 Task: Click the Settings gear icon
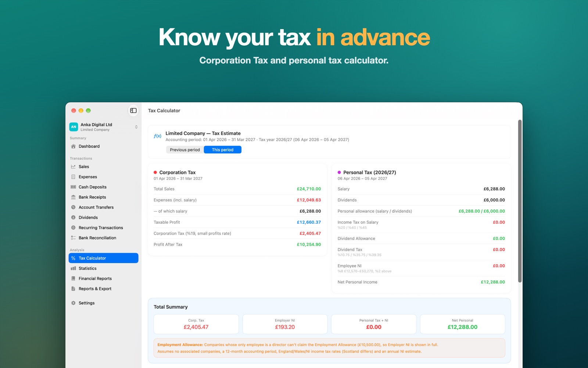tap(73, 303)
